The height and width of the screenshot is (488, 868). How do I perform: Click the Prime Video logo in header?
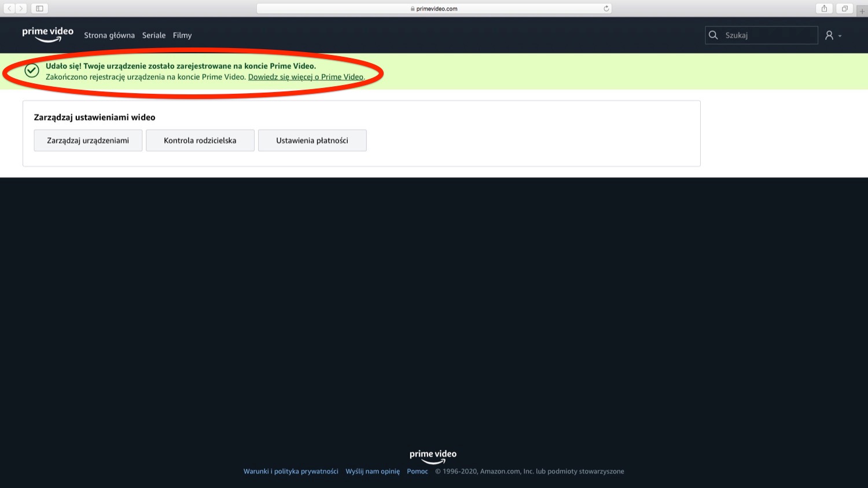click(47, 35)
